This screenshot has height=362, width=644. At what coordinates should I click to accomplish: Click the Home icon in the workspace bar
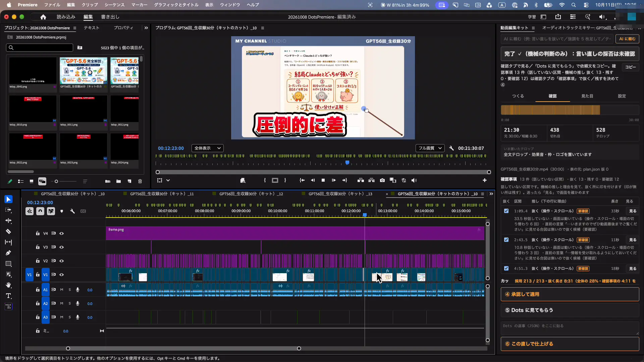pos(43,17)
